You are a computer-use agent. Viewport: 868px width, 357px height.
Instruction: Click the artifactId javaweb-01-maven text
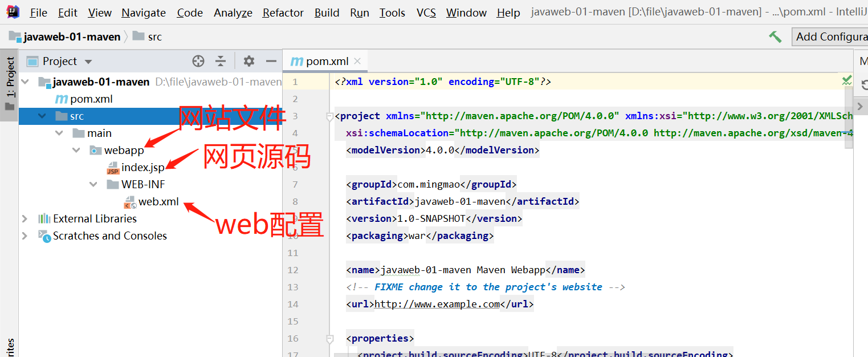[x=460, y=202]
